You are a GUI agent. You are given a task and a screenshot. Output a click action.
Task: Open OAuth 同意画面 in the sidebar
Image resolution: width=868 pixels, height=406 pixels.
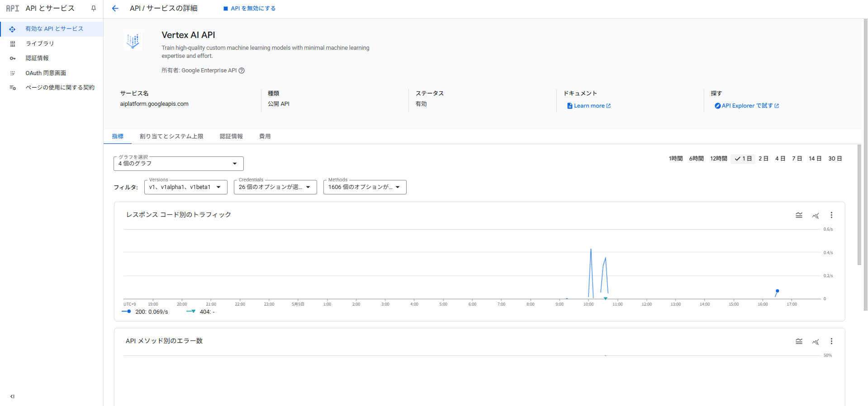click(x=52, y=73)
